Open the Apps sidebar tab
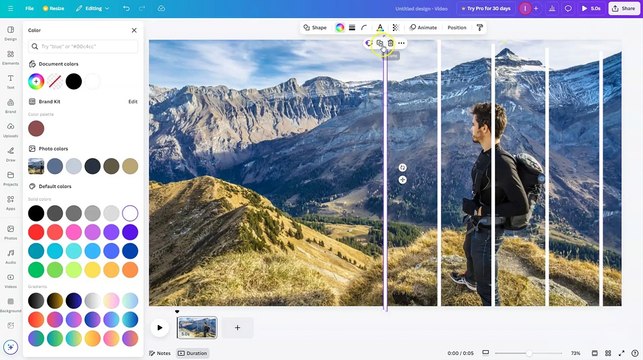The image size is (643, 360). (11, 203)
